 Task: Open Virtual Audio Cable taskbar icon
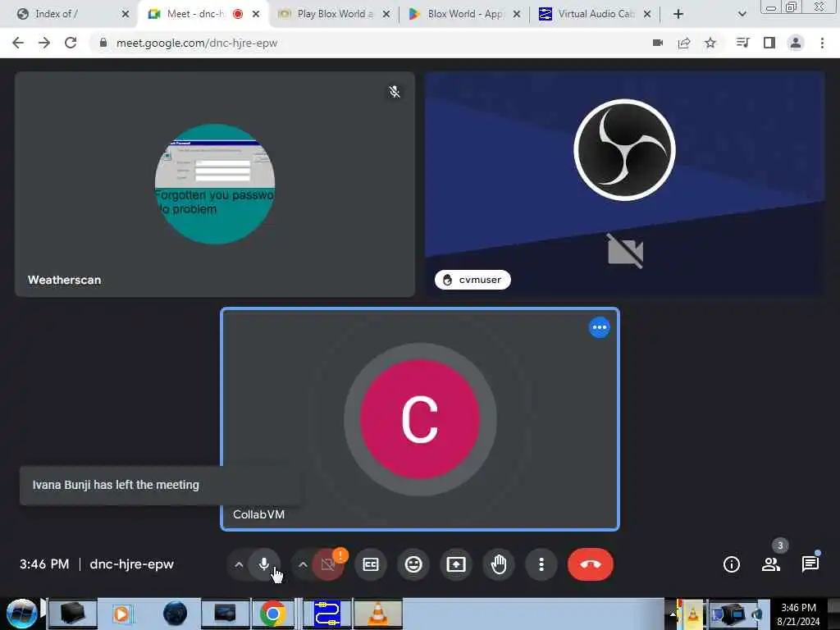pyautogui.click(x=327, y=614)
